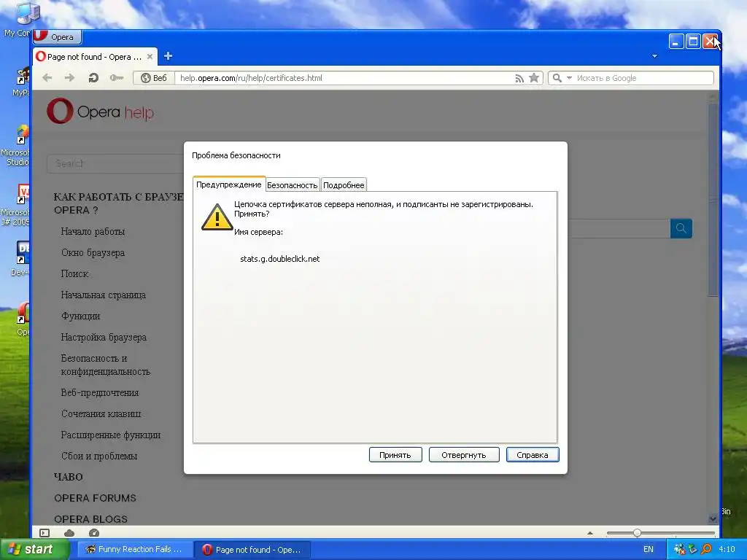Switch to Безопасность tab
This screenshot has height=560, width=747.
(292, 185)
